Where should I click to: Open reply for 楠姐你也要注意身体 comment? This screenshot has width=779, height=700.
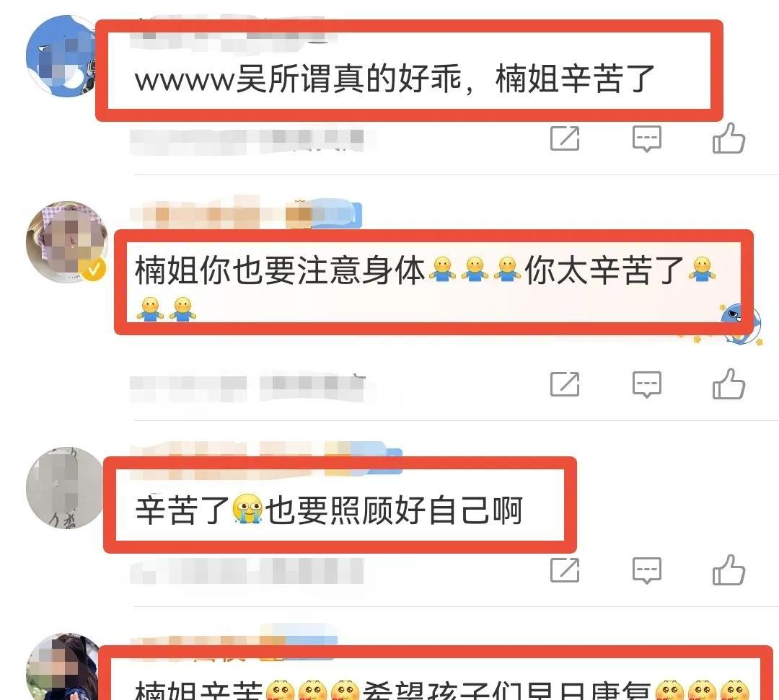click(647, 384)
